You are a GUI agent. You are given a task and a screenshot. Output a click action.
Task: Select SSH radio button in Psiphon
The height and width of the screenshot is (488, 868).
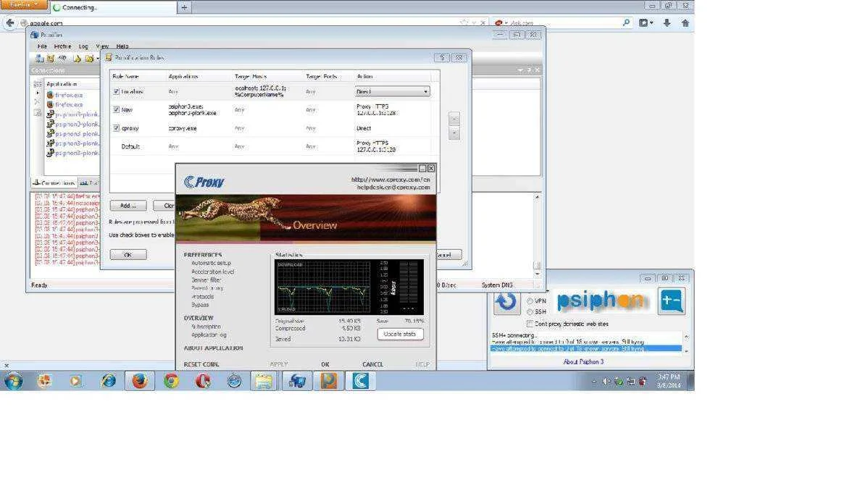click(530, 312)
